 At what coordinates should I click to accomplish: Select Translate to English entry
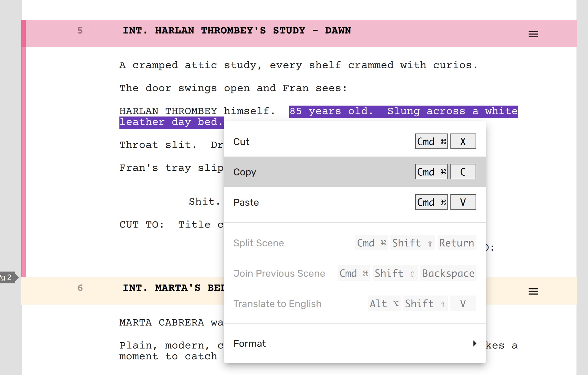point(277,304)
